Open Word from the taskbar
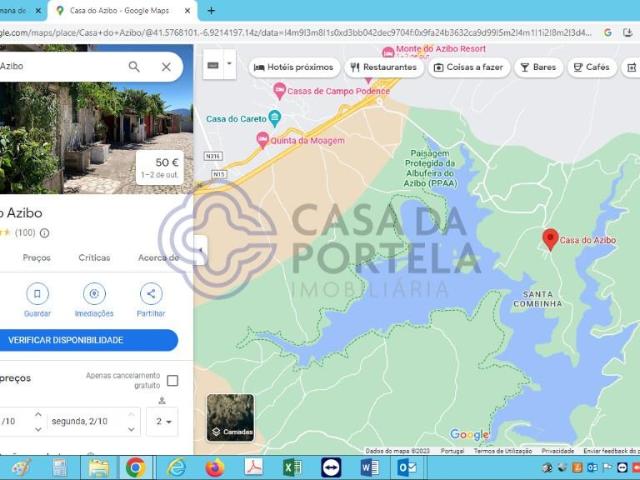 click(369, 468)
